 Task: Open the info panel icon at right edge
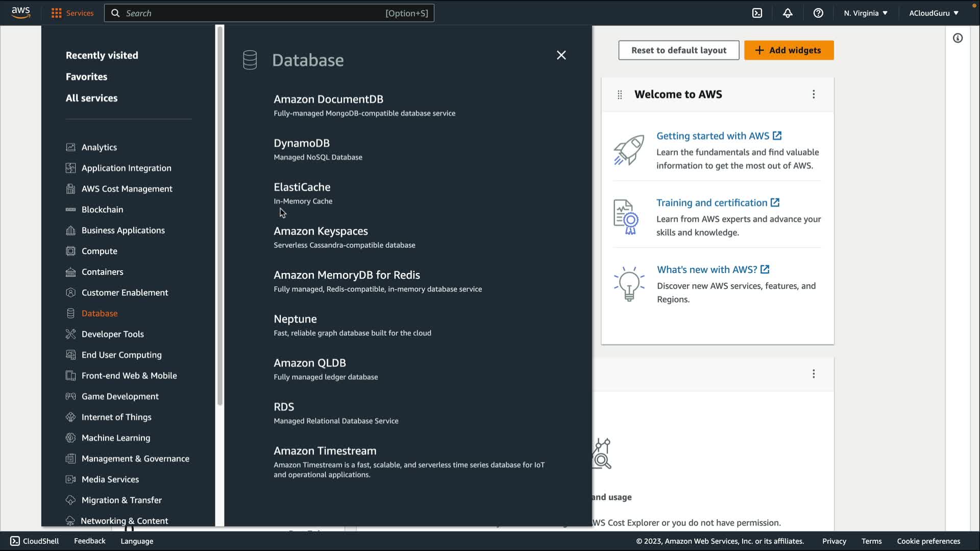[x=958, y=38]
